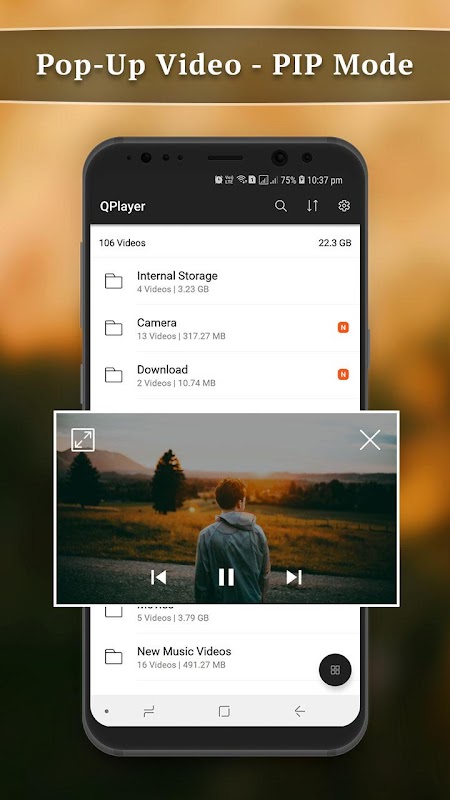This screenshot has height=800, width=450.
Task: Skip to next video
Action: (294, 577)
